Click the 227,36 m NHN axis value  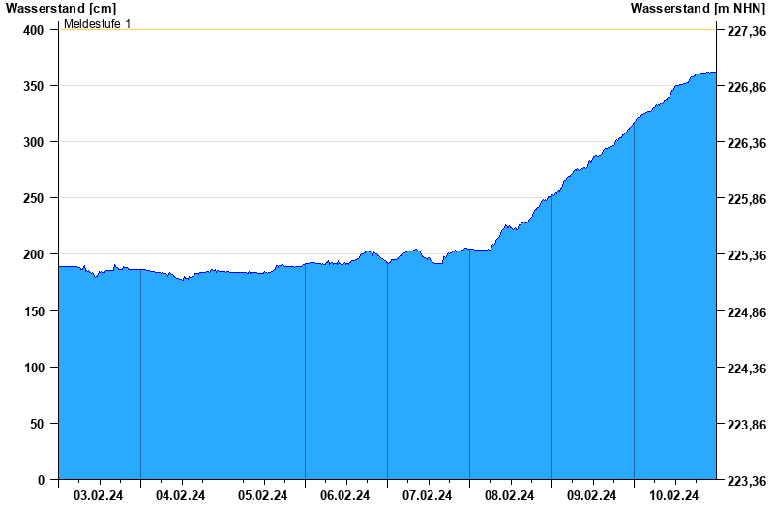click(746, 32)
